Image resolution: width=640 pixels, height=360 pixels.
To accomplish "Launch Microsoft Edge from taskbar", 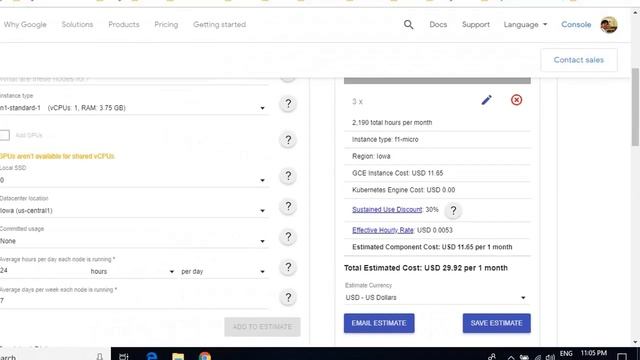I will (152, 356).
